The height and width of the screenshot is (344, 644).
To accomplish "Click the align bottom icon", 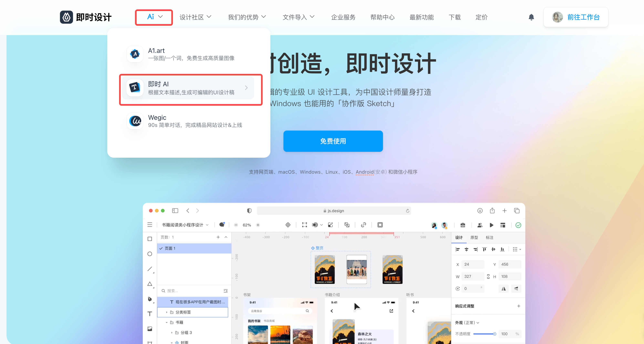I will click(502, 249).
